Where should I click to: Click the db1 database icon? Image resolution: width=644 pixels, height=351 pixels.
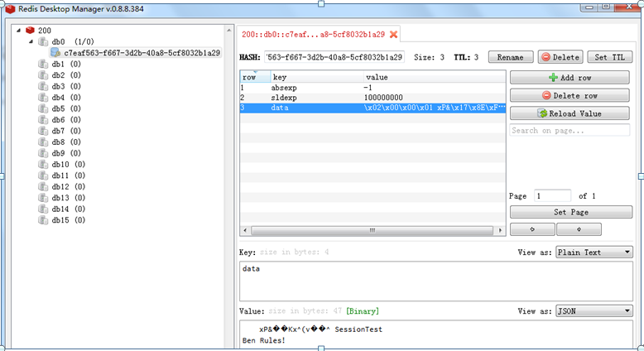pyautogui.click(x=43, y=64)
